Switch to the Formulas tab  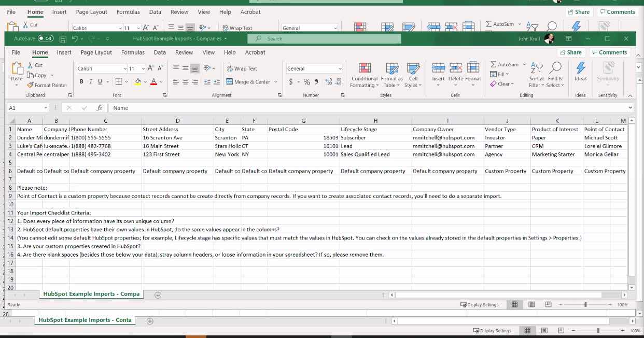pyautogui.click(x=133, y=52)
